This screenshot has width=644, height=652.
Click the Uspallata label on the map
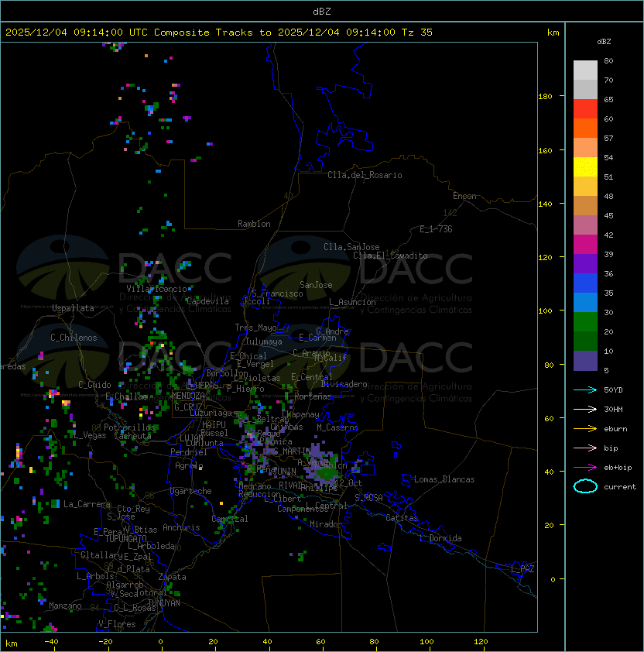pyautogui.click(x=73, y=308)
